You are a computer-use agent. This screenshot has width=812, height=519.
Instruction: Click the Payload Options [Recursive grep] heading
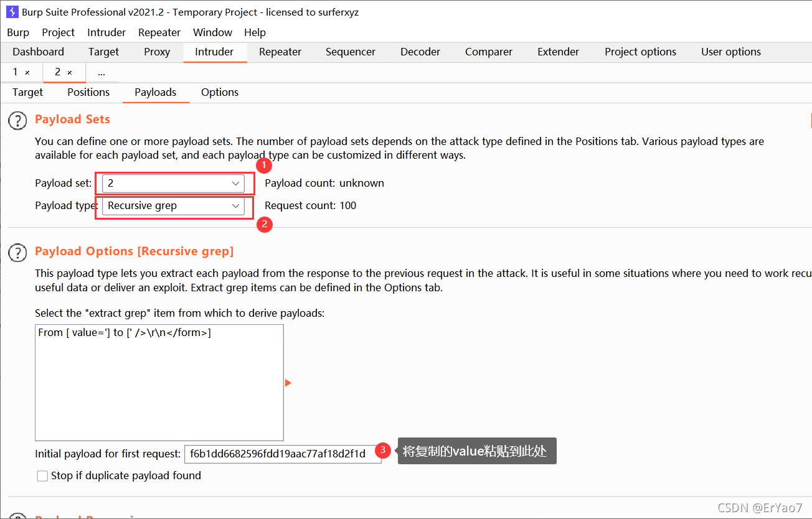click(134, 251)
